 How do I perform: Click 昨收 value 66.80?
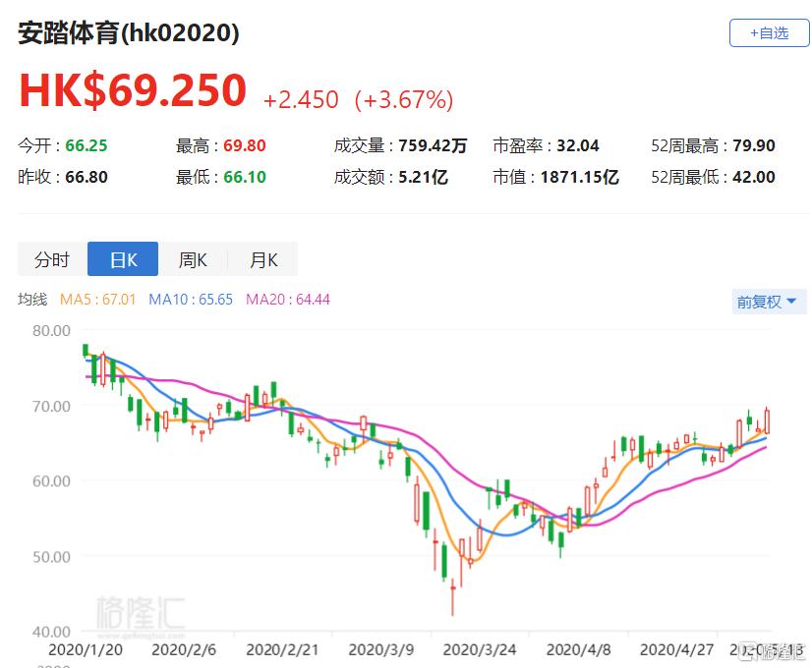pyautogui.click(x=87, y=177)
